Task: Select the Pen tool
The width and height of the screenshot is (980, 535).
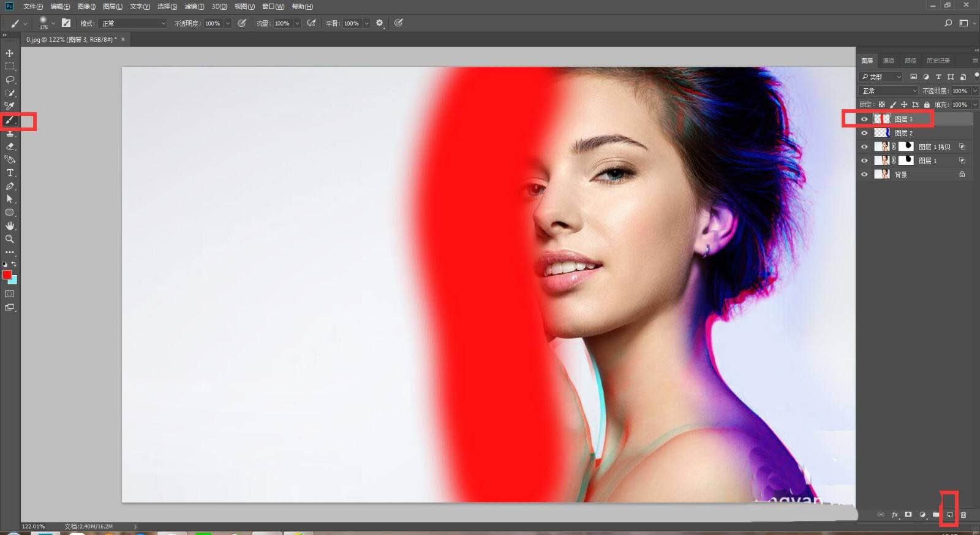Action: pos(10,186)
